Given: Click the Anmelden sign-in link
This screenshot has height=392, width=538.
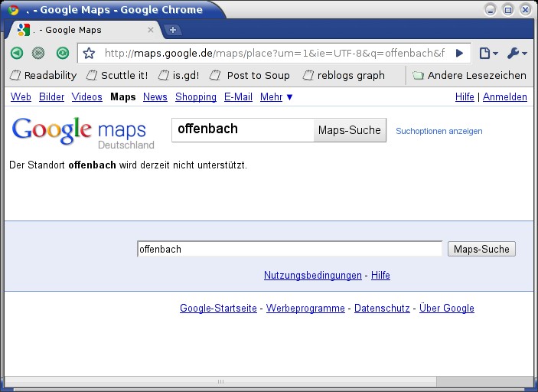Looking at the screenshot, I should tap(504, 97).
